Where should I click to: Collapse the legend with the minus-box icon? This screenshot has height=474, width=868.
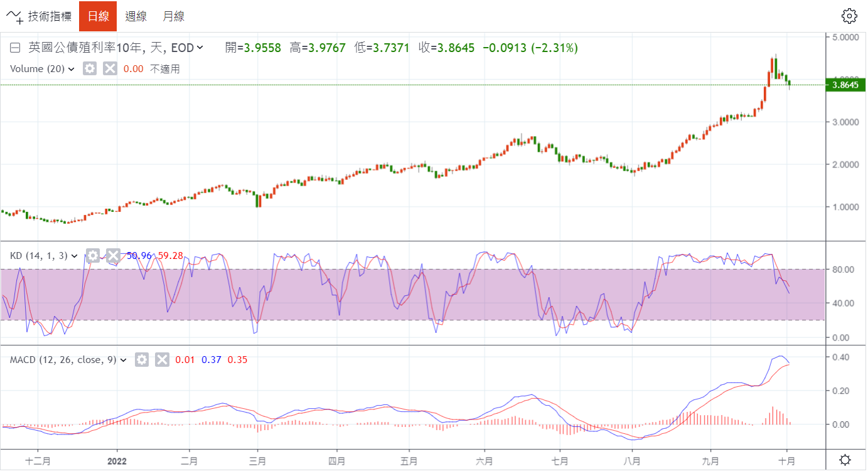pos(15,48)
